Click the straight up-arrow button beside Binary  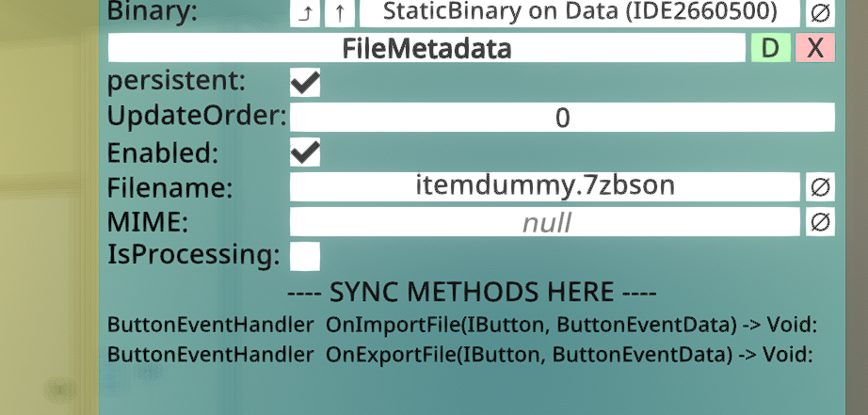(339, 13)
